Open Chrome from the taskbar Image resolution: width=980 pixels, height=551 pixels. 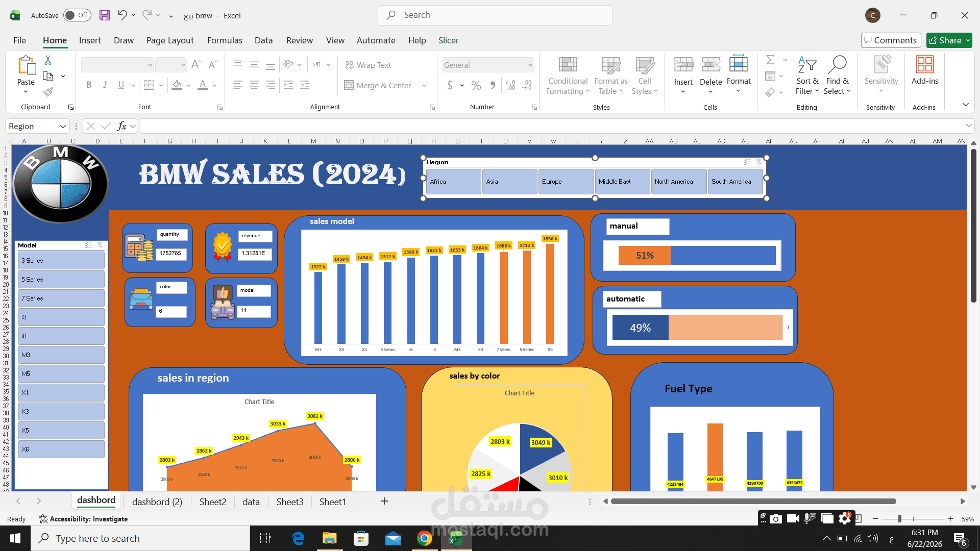[424, 538]
